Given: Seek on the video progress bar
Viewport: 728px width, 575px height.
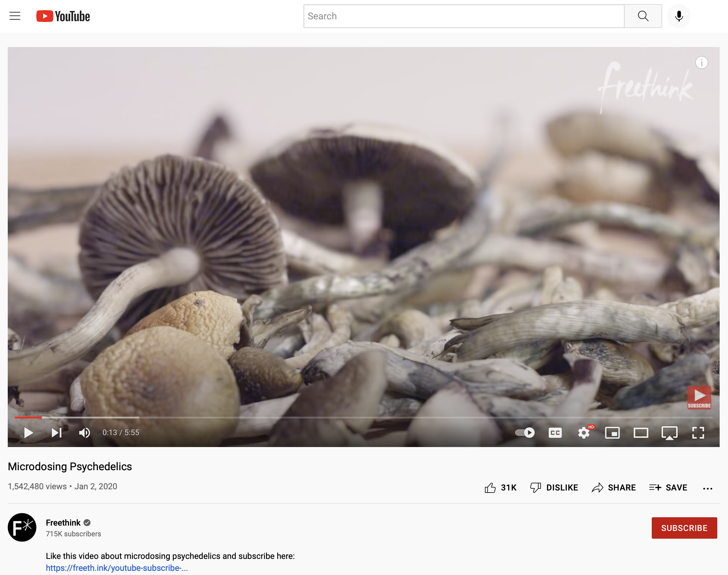Looking at the screenshot, I should tap(363, 418).
